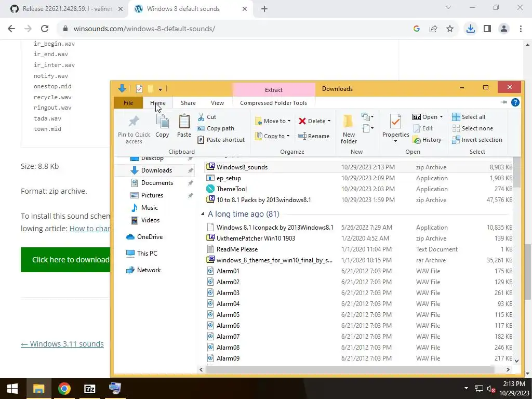Collapse the 'A long time ago' group
532x399 pixels.
tap(203, 214)
